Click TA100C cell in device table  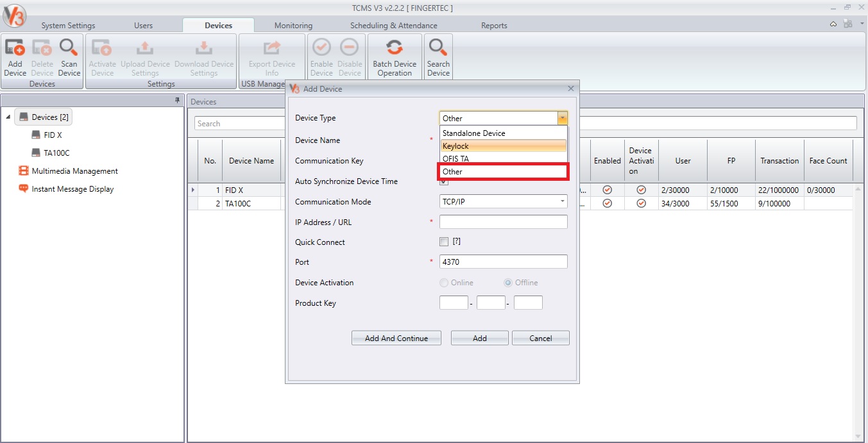(x=251, y=203)
